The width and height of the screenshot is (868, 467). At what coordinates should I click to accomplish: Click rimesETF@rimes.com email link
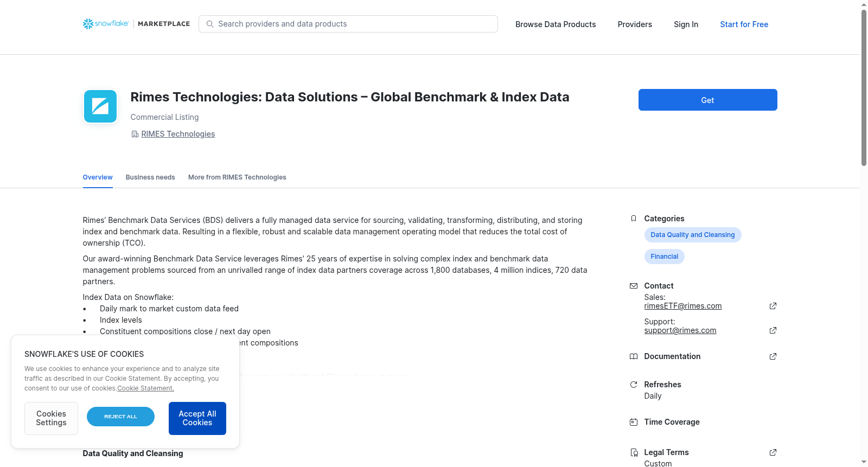coord(683,306)
